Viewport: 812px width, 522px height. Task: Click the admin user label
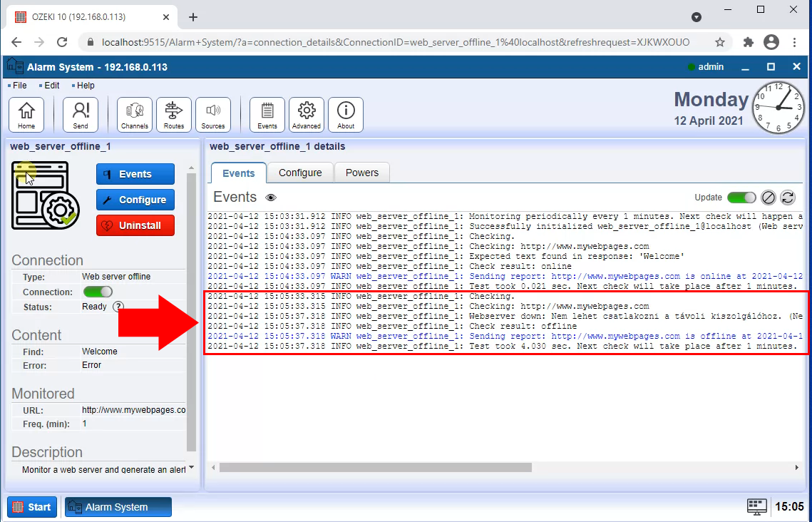pos(711,67)
